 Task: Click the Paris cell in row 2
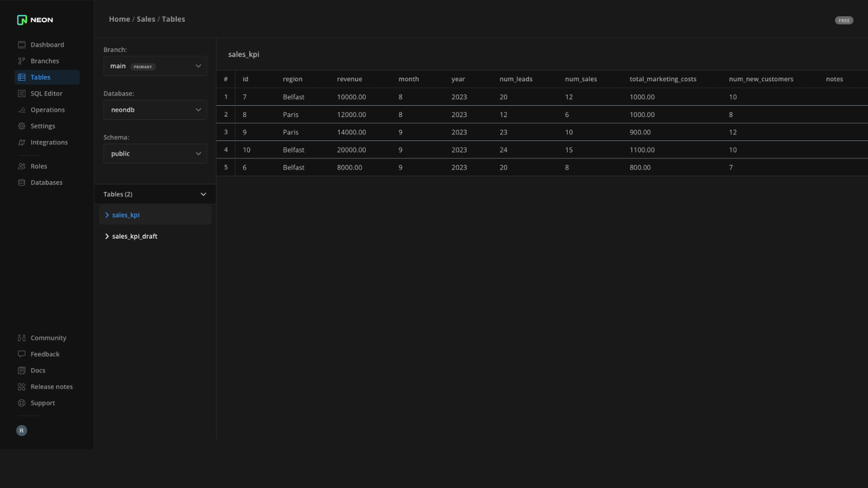(x=291, y=115)
